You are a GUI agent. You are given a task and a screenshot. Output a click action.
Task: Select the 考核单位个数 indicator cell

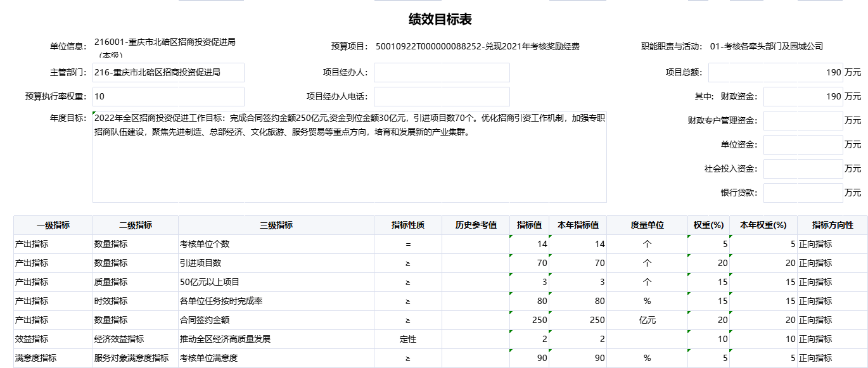(x=276, y=244)
